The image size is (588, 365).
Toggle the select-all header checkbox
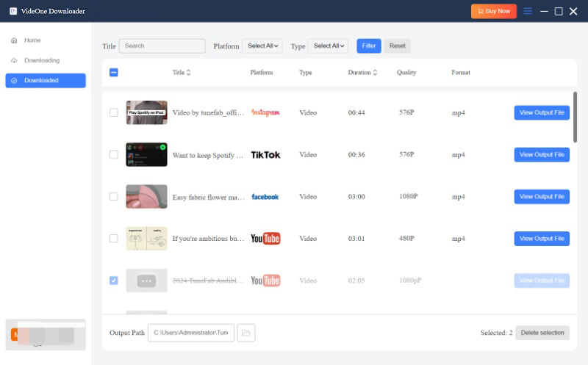pyautogui.click(x=113, y=73)
